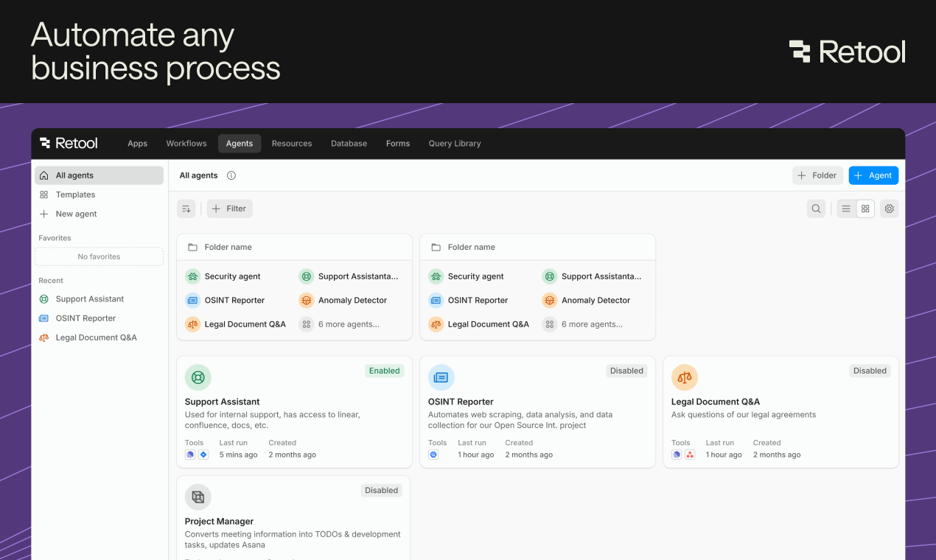Click Enabled badge on Support Assistant
The image size is (936, 560).
385,371
